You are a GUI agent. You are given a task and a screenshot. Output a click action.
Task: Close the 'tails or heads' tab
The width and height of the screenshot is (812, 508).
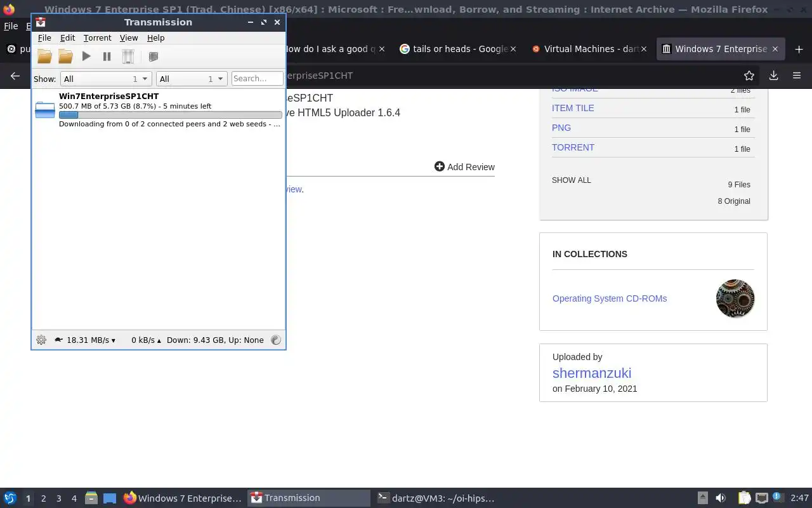(x=513, y=49)
